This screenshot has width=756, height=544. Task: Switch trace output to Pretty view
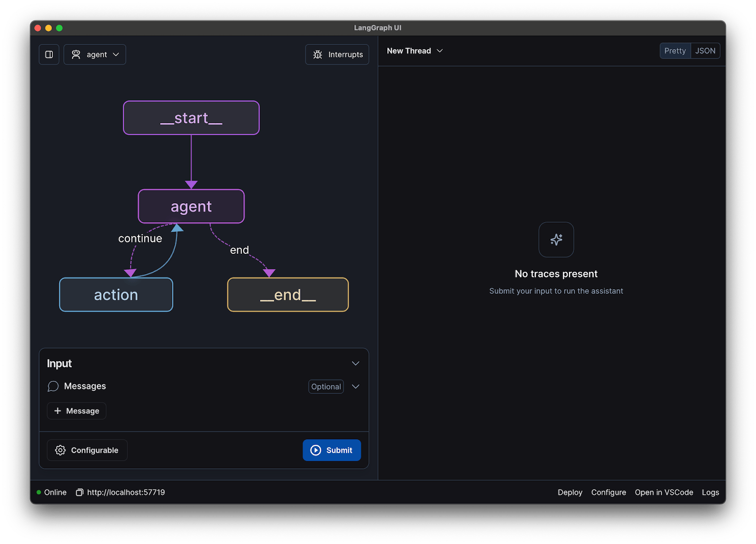(675, 51)
